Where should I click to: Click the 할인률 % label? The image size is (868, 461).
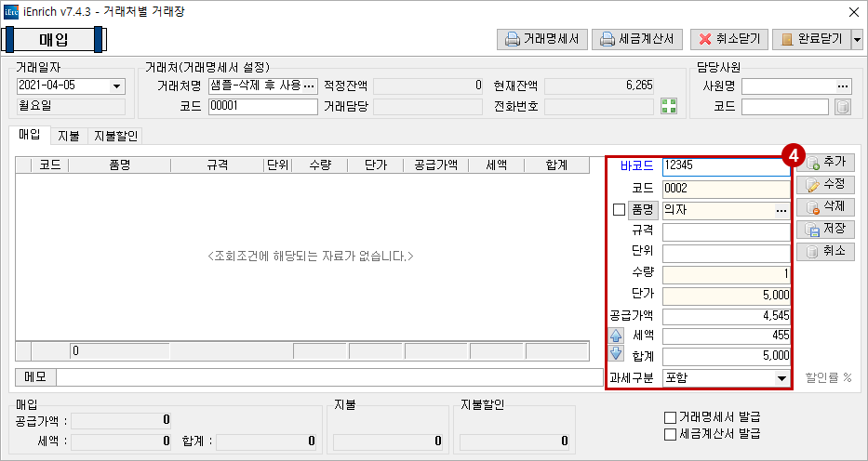[x=828, y=378]
